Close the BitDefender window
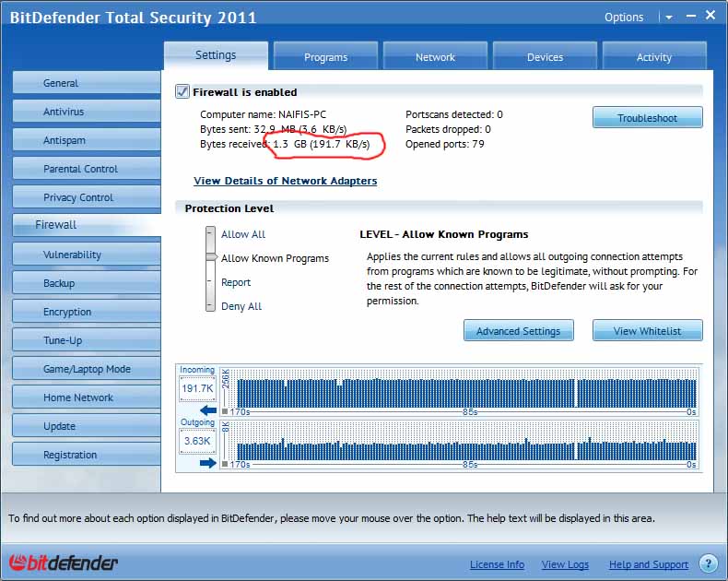The height and width of the screenshot is (581, 728). coord(710,15)
